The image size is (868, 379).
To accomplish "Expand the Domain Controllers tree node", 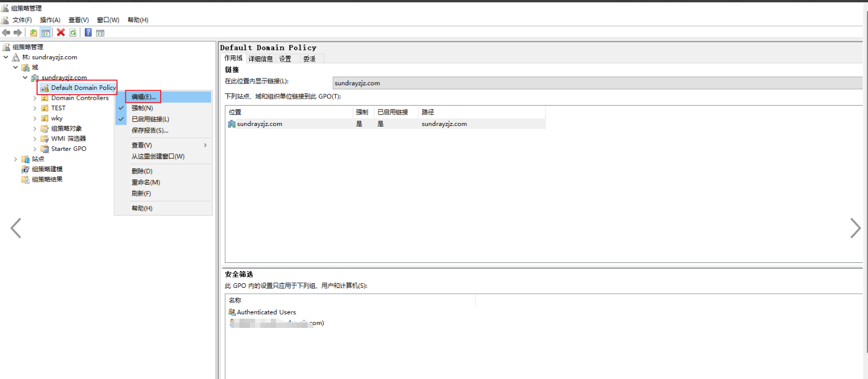I will 35,98.
